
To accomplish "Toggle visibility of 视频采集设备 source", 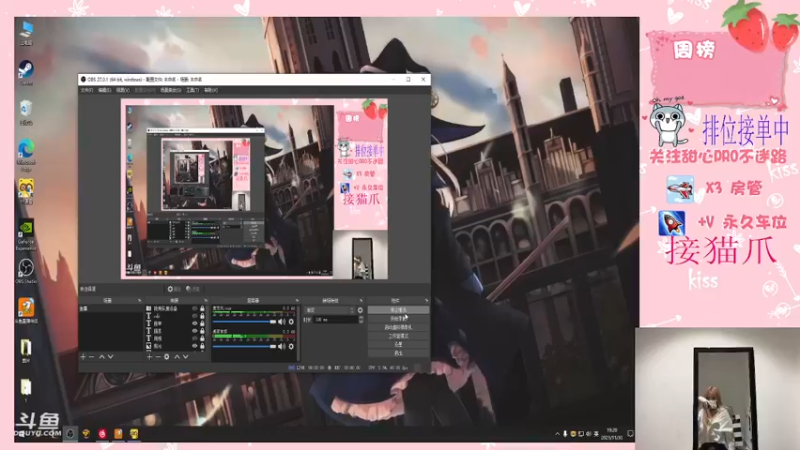I will click(x=194, y=309).
